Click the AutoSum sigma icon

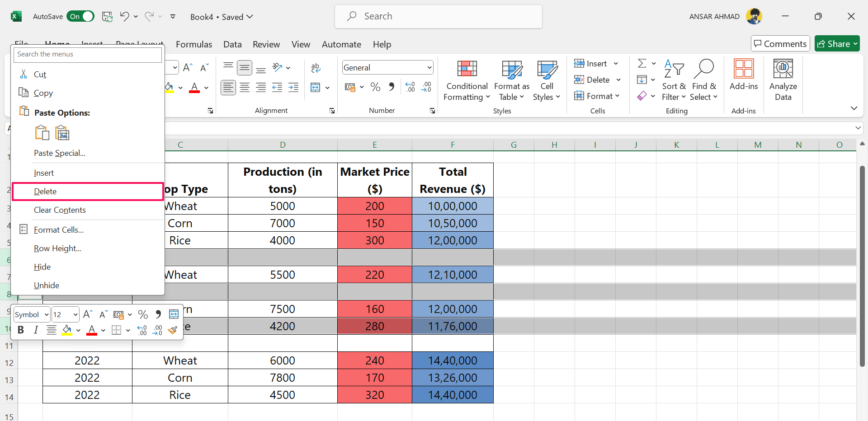642,63
